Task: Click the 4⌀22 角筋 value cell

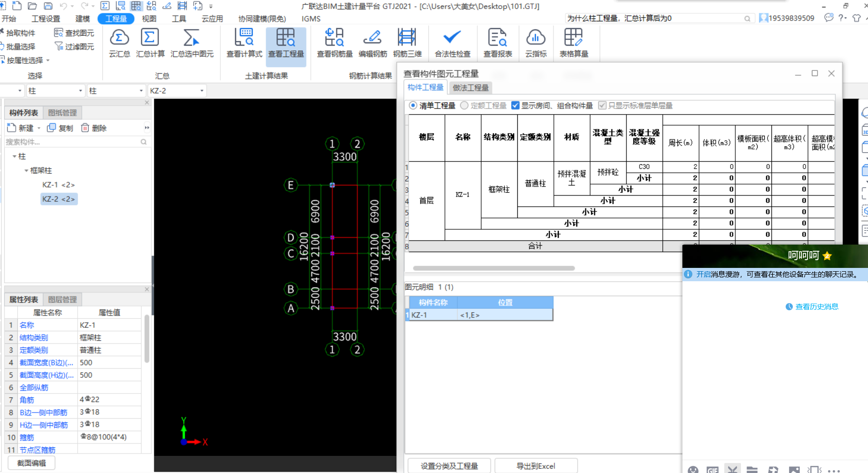Action: pos(109,400)
